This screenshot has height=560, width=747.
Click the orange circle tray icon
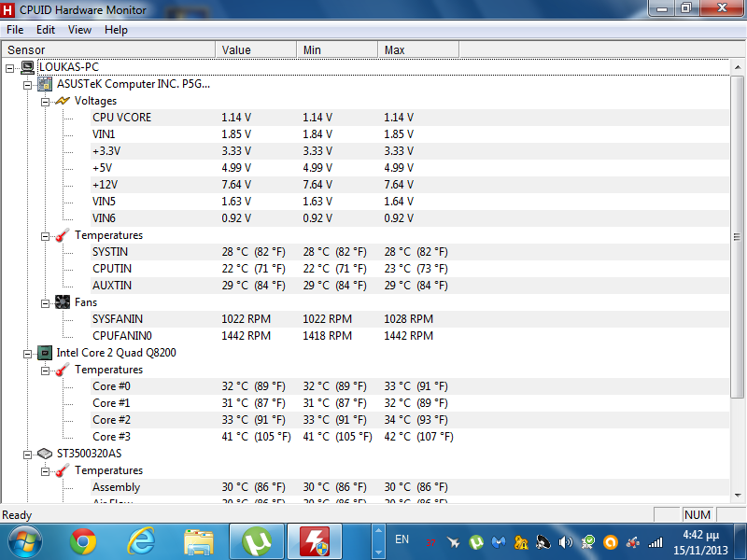click(611, 542)
